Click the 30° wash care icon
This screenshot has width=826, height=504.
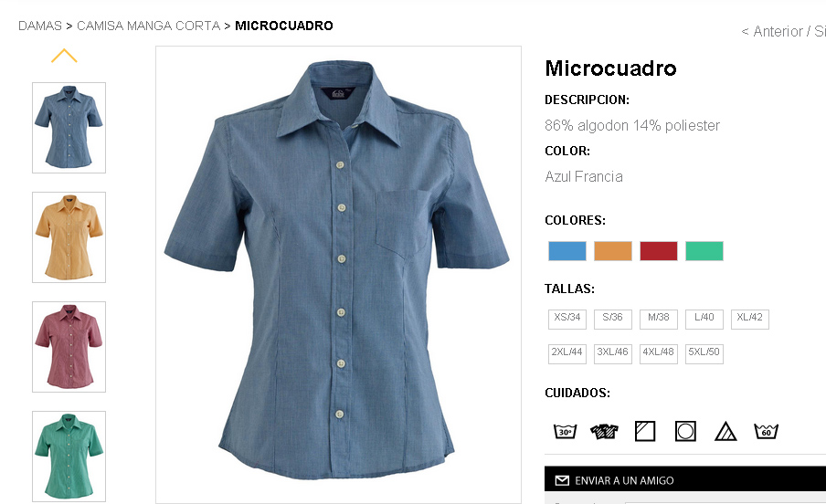tap(565, 431)
